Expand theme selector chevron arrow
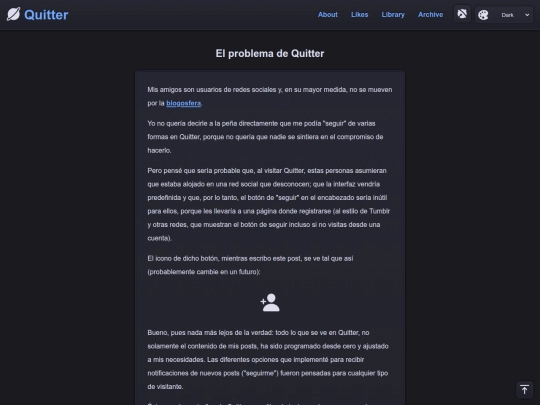The image size is (540, 405). tap(527, 15)
